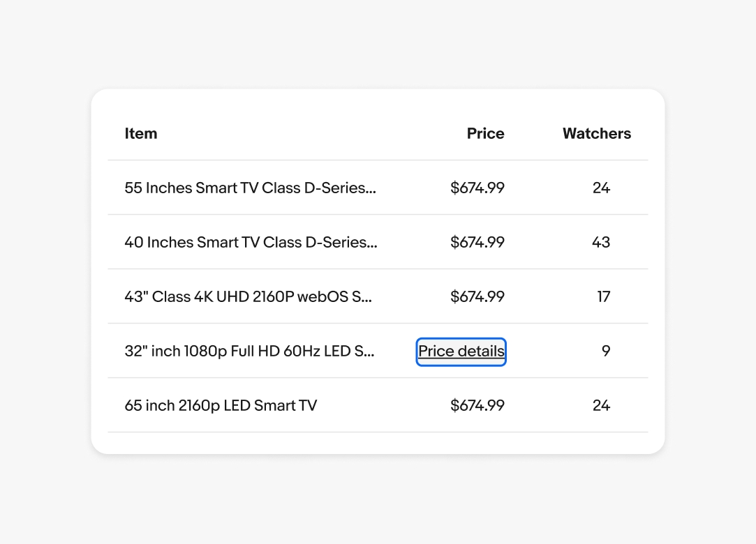
Task: Click the price of the 65 inch TV
Action: click(x=477, y=405)
